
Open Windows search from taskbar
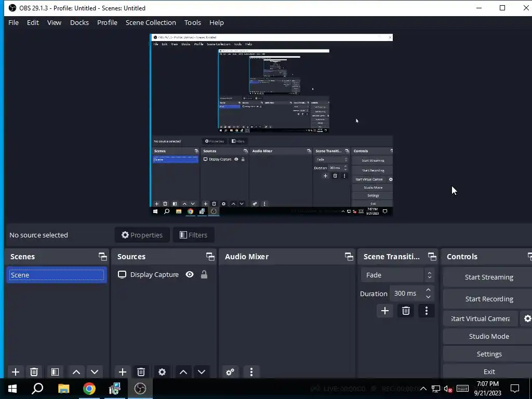click(37, 389)
